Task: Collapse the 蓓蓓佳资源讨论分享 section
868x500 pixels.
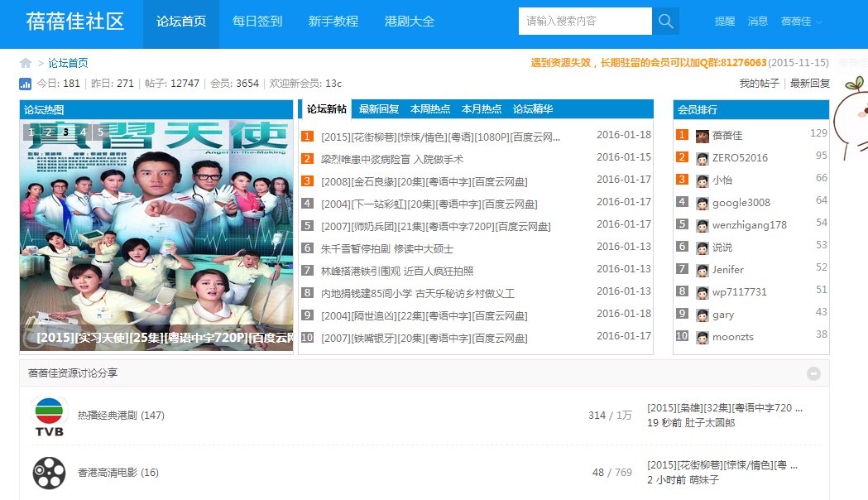Action: (x=814, y=373)
